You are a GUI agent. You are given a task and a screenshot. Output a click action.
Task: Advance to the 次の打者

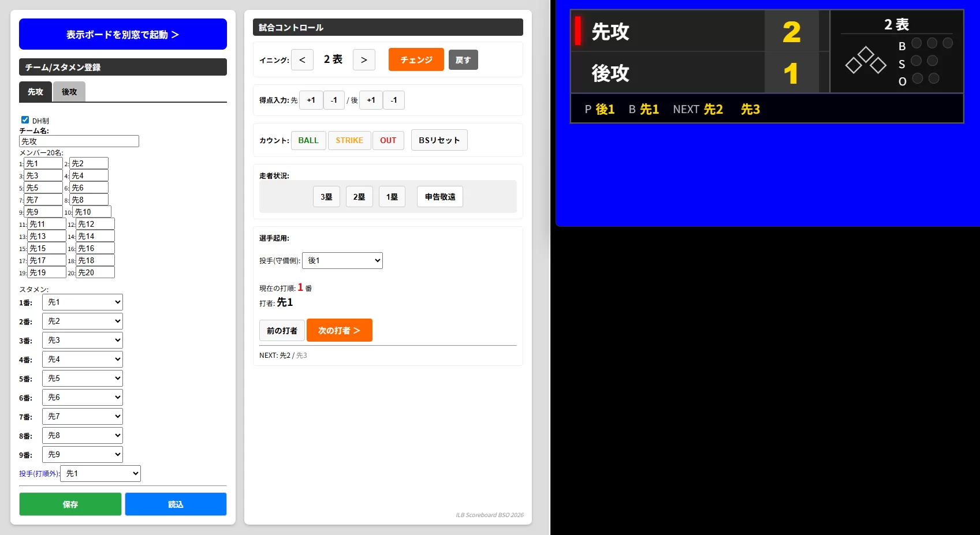click(339, 330)
